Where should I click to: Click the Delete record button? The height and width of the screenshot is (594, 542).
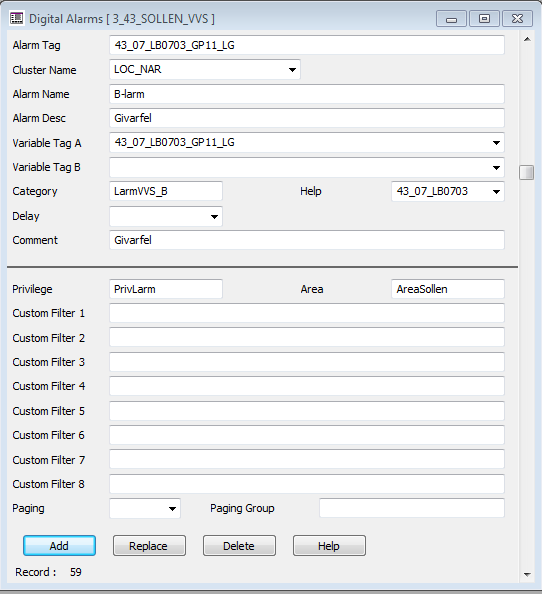pyautogui.click(x=239, y=546)
